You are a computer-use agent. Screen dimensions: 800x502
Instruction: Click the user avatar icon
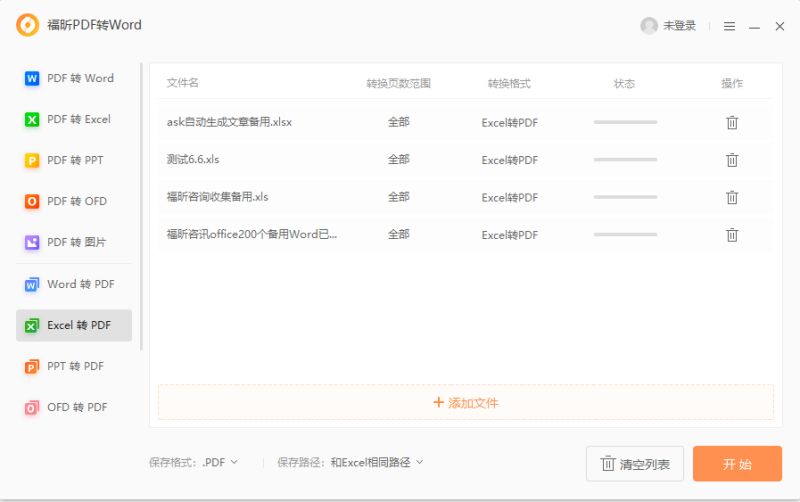[x=649, y=26]
